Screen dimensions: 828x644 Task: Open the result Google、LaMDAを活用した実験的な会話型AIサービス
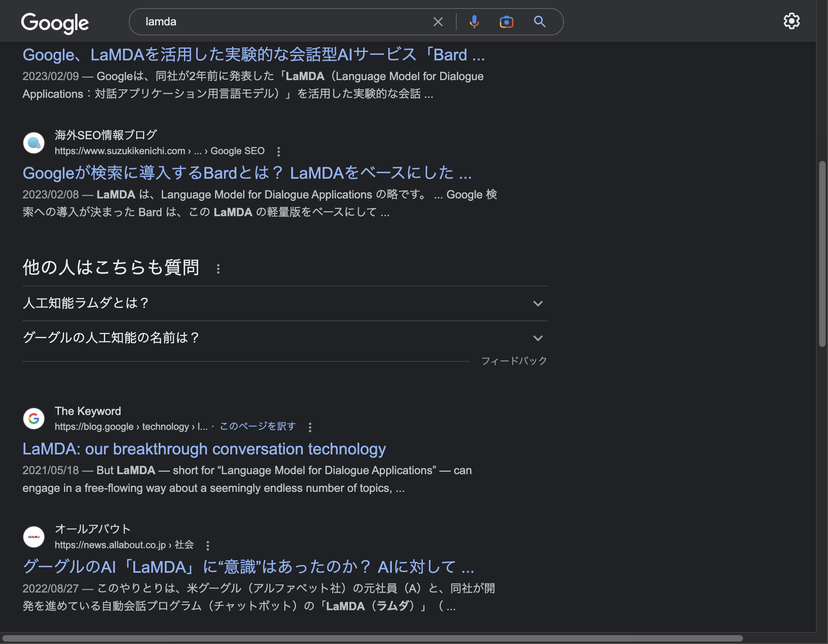pyautogui.click(x=254, y=55)
